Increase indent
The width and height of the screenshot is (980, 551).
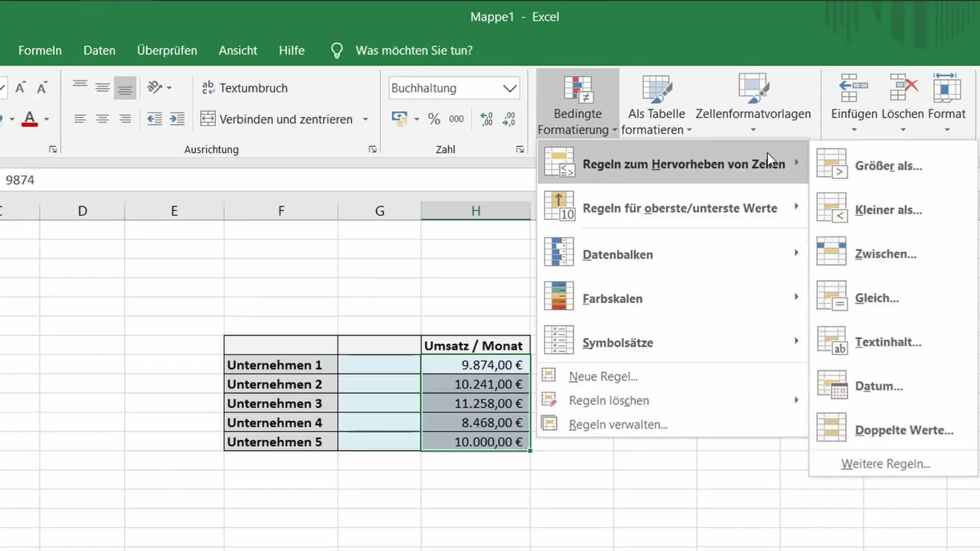[x=178, y=119]
